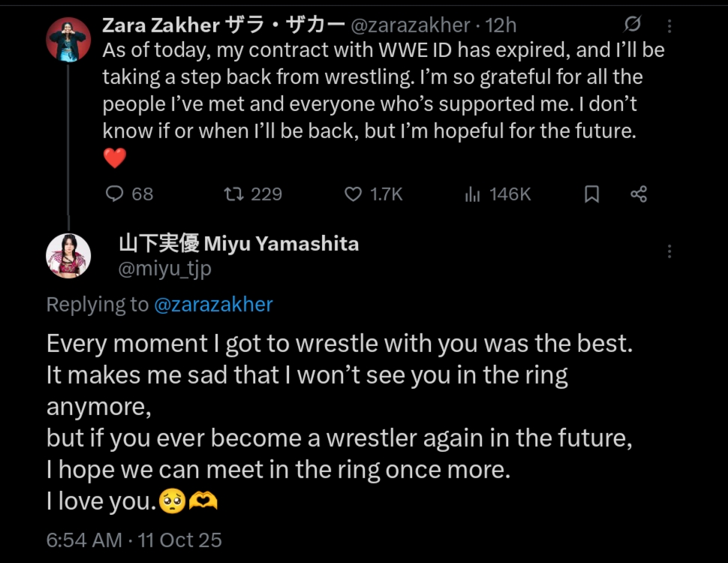
Task: Click the Grok icon on Zara's tweet
Action: click(633, 25)
